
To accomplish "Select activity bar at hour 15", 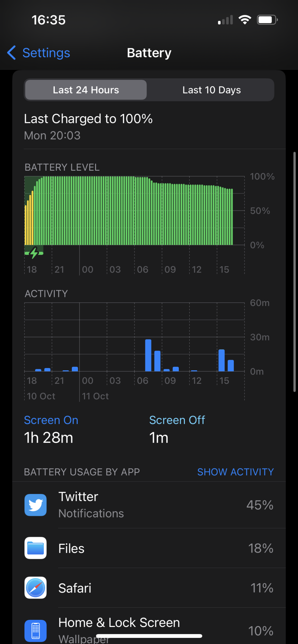I will [x=222, y=360].
